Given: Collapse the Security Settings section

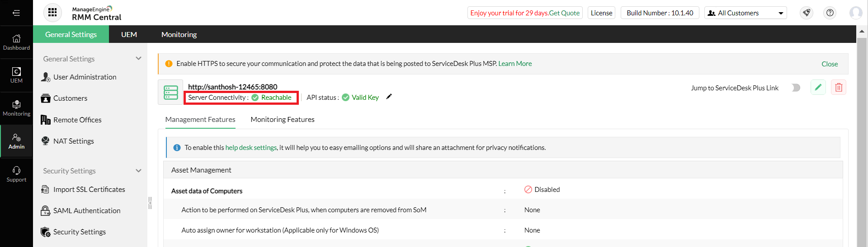Looking at the screenshot, I should coord(138,171).
